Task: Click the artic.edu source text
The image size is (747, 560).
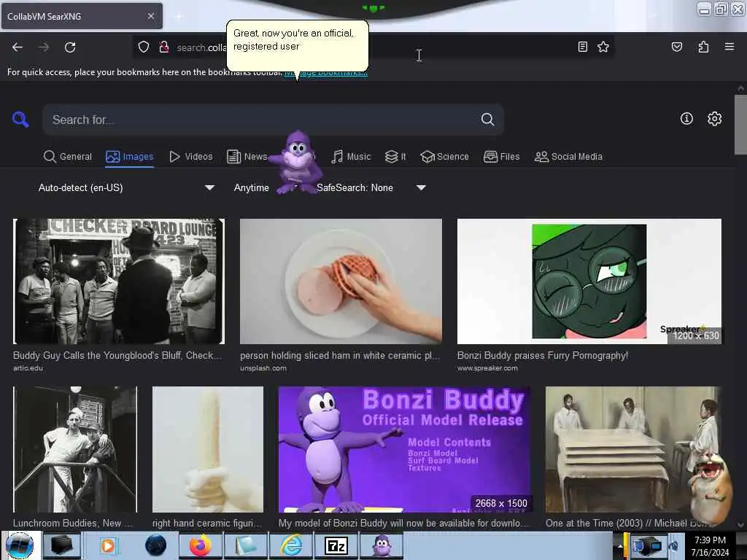Action: [28, 367]
